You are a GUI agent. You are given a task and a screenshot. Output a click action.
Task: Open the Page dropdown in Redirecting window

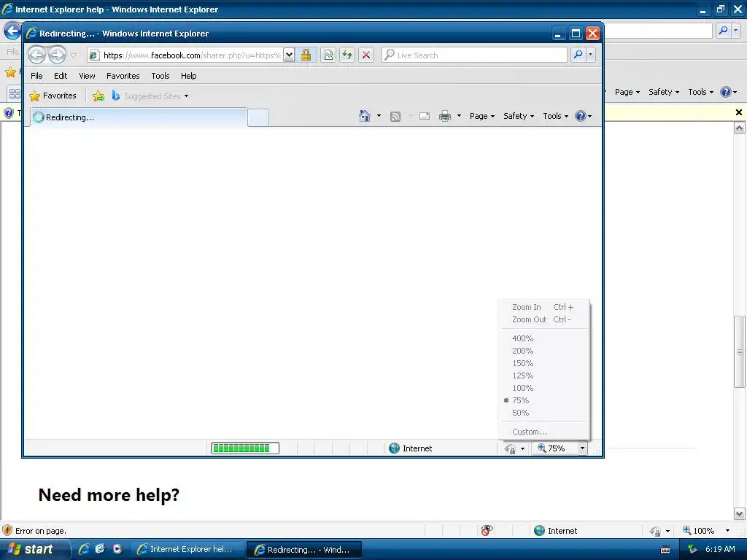[482, 116]
